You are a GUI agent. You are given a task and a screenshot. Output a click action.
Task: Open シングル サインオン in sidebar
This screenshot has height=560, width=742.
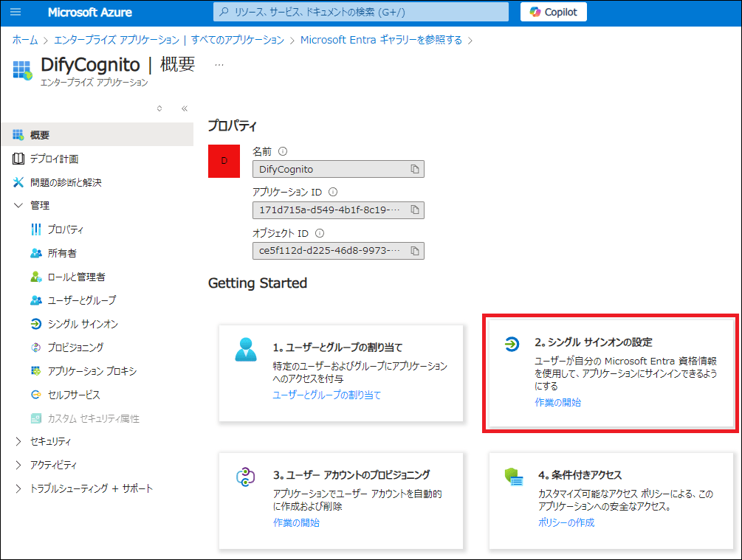83,324
